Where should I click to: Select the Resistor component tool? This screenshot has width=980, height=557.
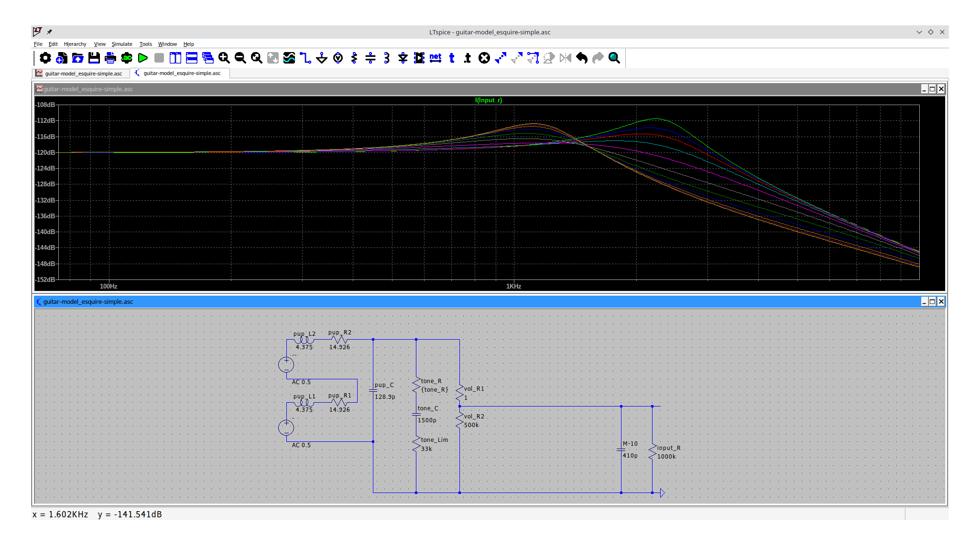(354, 58)
